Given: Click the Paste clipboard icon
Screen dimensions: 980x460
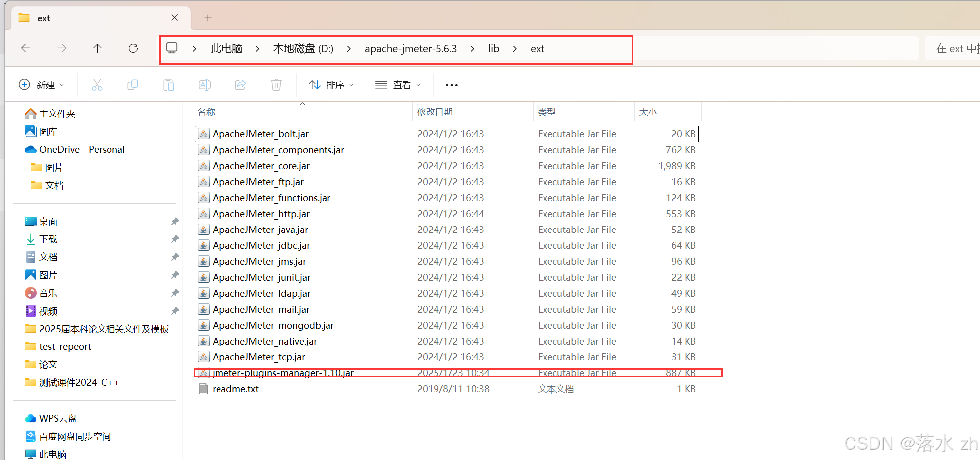Looking at the screenshot, I should coord(169,85).
